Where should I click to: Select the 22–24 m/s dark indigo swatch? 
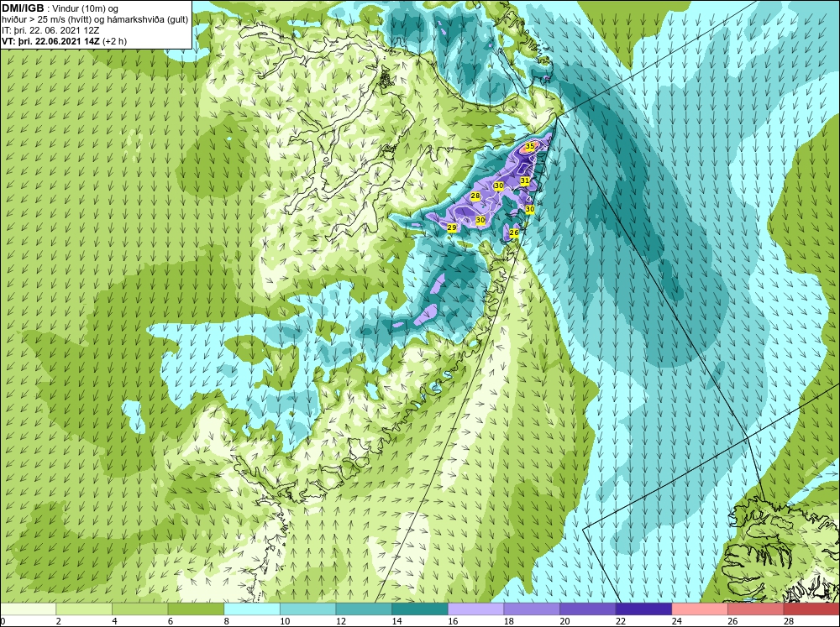[643, 609]
